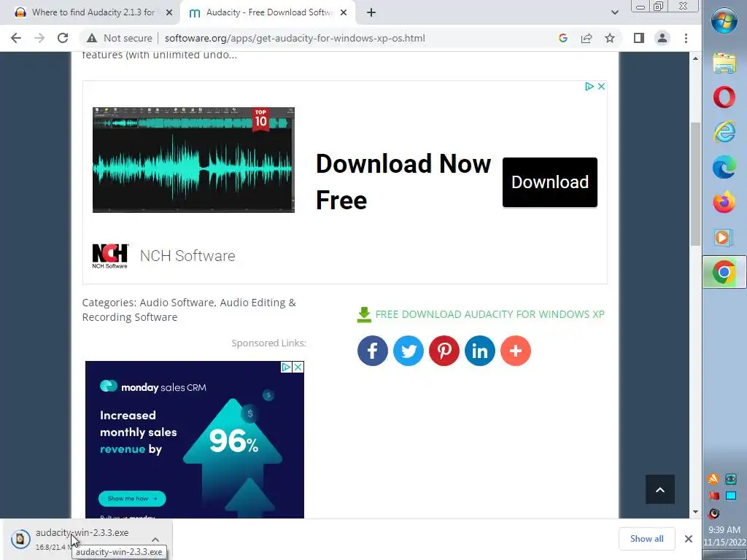The width and height of the screenshot is (747, 560).
Task: Go back to the previous page
Action: 16,38
